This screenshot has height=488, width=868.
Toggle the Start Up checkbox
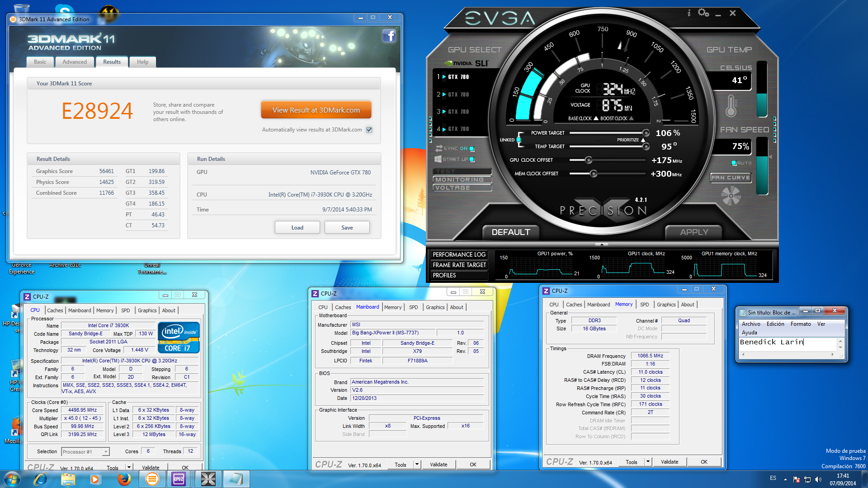point(472,160)
